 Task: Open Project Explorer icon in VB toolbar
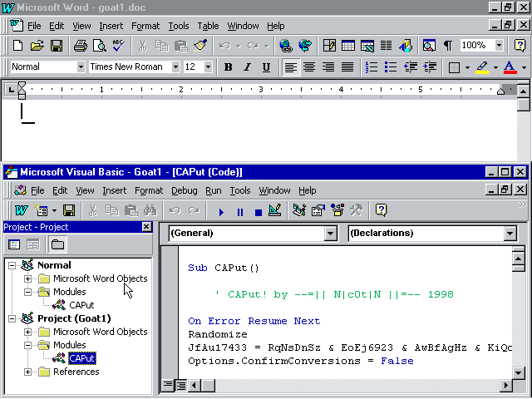(299, 210)
